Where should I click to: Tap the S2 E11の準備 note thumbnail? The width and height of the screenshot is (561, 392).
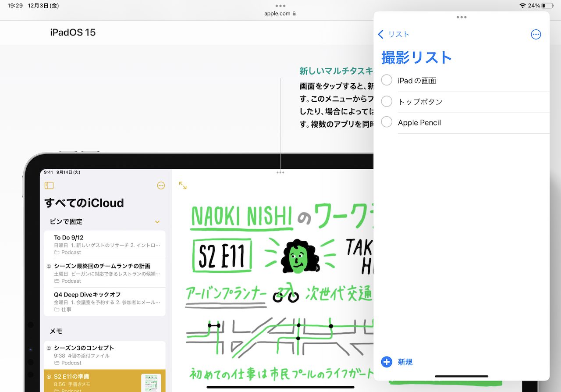coord(151,383)
